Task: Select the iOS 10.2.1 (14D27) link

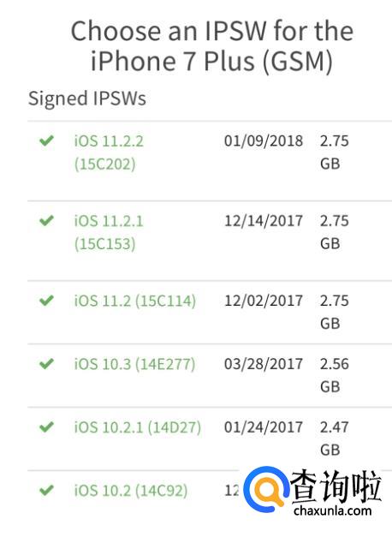Action: click(138, 427)
